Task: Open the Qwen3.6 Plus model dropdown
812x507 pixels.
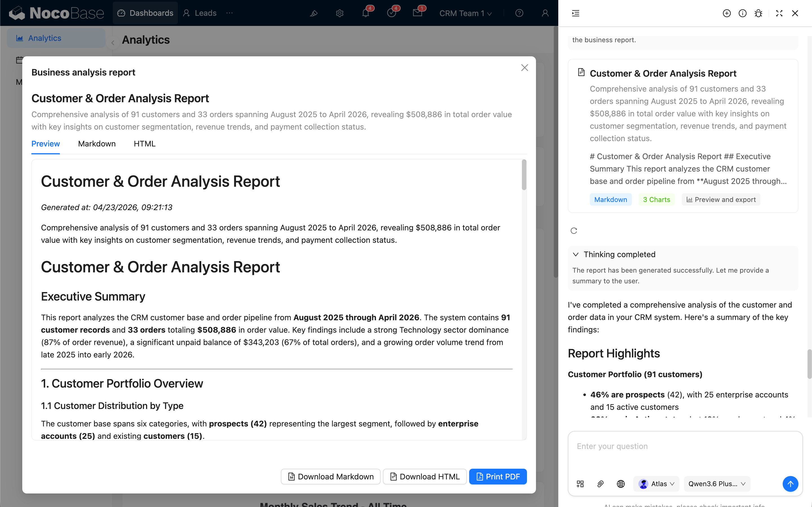Action: (x=717, y=484)
